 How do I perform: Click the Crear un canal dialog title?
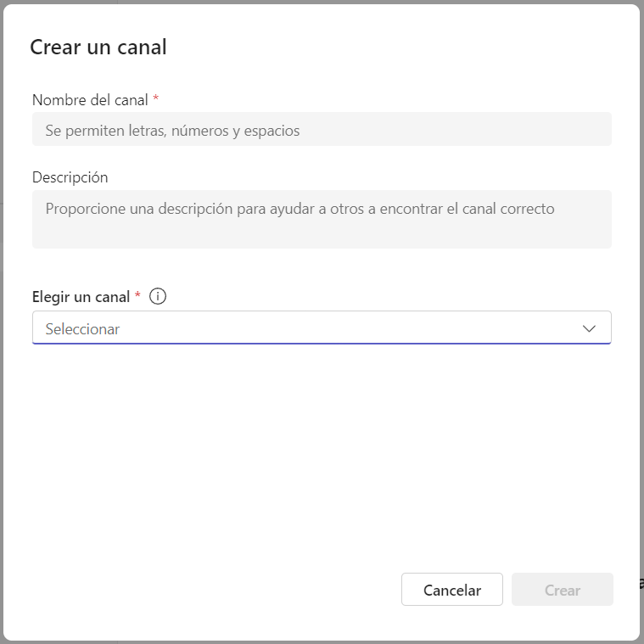(x=98, y=47)
